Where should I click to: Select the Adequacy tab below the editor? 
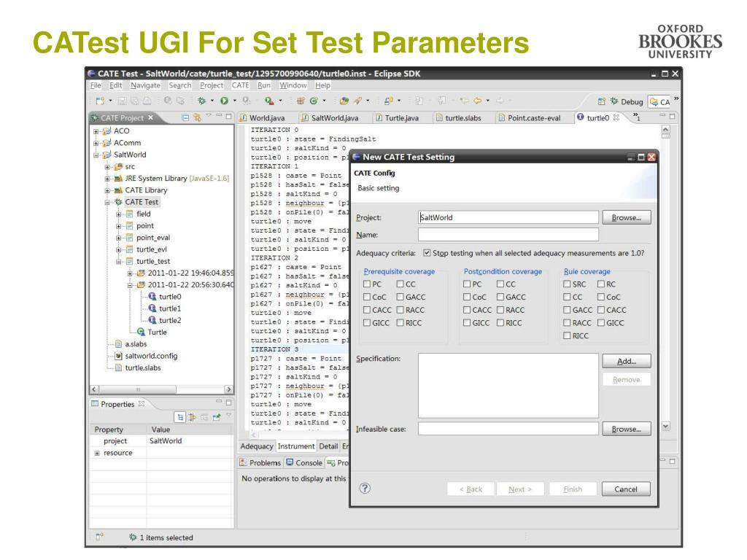(x=256, y=446)
